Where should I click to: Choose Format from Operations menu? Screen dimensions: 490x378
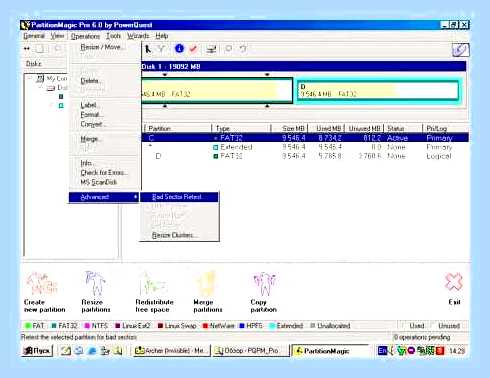click(x=104, y=115)
